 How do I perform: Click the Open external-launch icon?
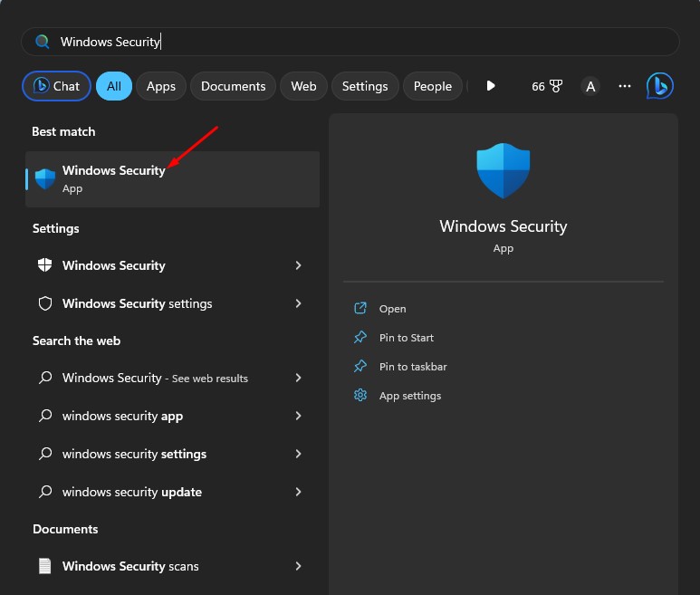pyautogui.click(x=360, y=309)
